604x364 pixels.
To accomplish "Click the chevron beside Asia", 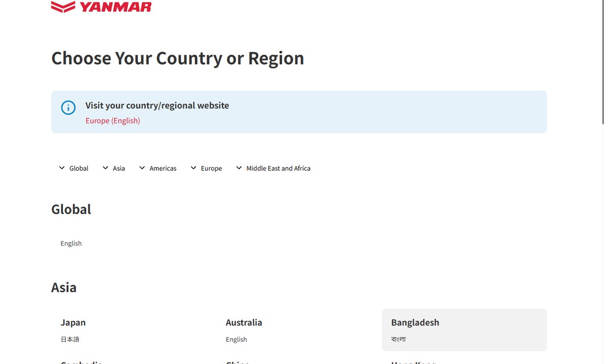I will 105,168.
